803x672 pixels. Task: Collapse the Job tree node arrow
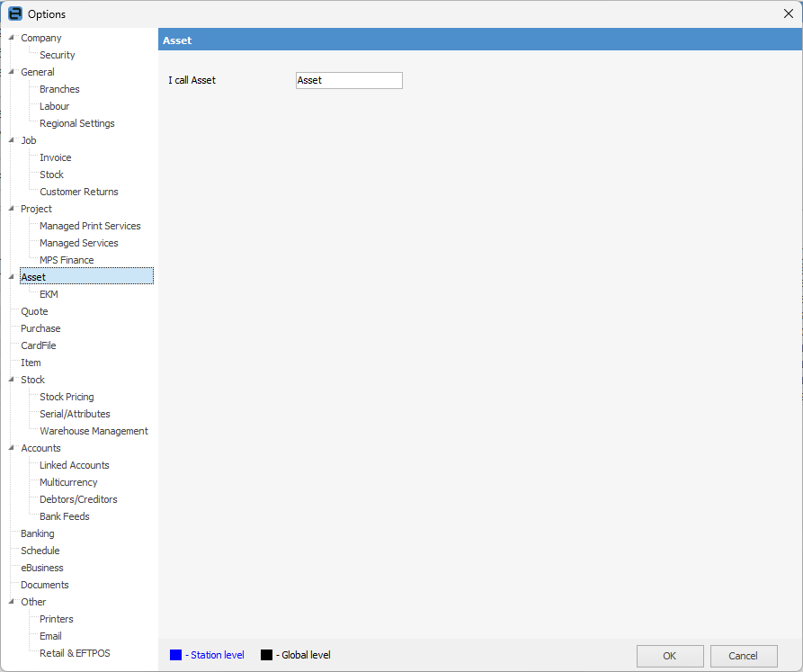pyautogui.click(x=12, y=139)
